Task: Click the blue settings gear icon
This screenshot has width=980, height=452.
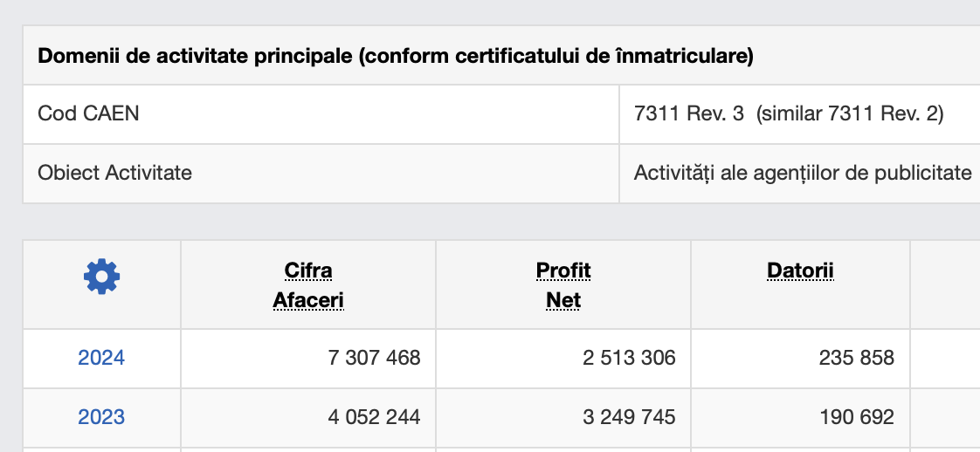Action: click(x=102, y=277)
